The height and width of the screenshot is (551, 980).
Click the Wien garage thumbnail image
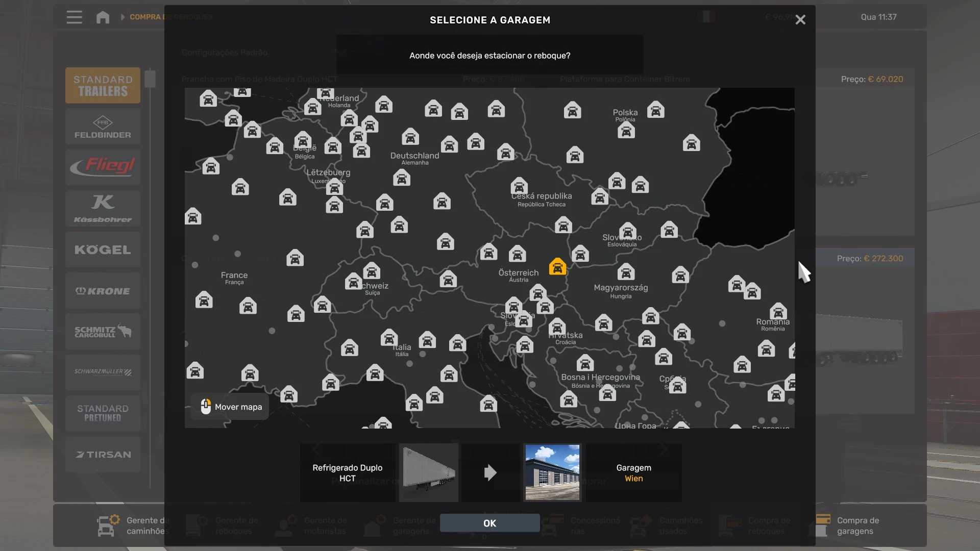click(x=552, y=472)
